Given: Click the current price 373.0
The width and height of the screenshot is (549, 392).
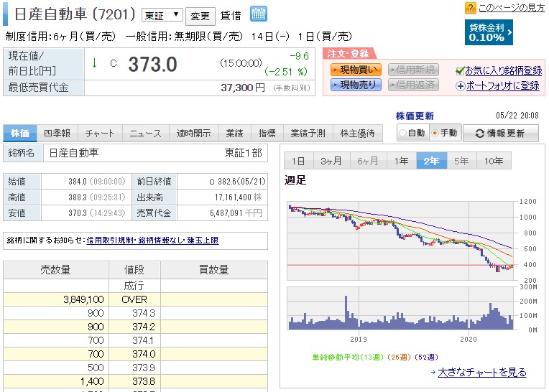Looking at the screenshot, I should [x=152, y=65].
